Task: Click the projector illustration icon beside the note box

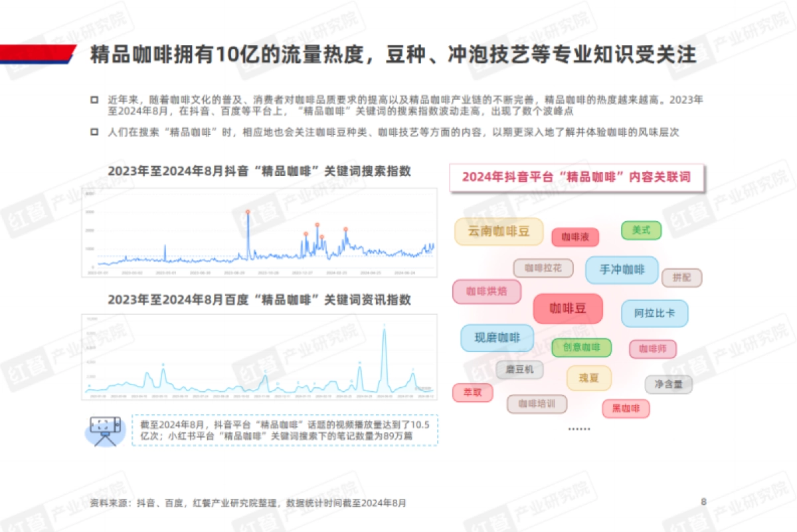Action: [x=106, y=430]
